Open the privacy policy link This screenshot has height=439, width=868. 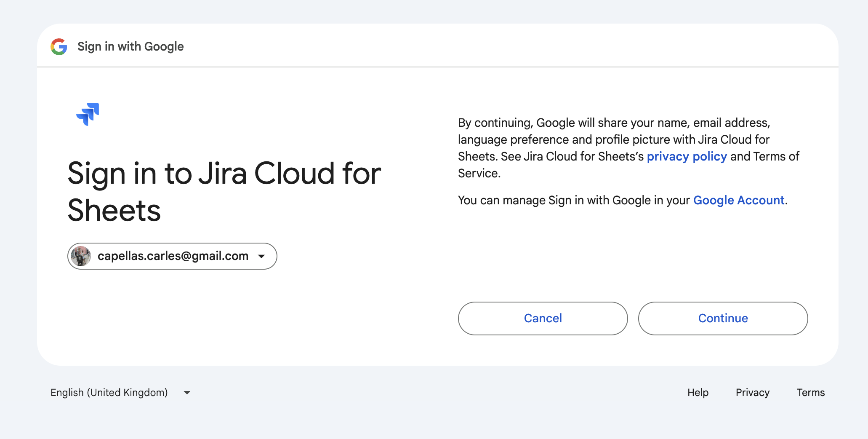point(687,156)
